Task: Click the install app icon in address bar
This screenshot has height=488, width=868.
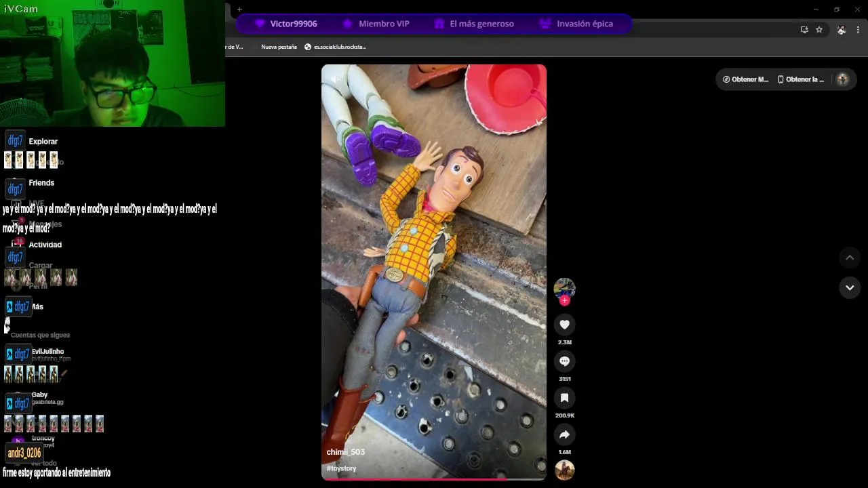Action: pyautogui.click(x=804, y=30)
